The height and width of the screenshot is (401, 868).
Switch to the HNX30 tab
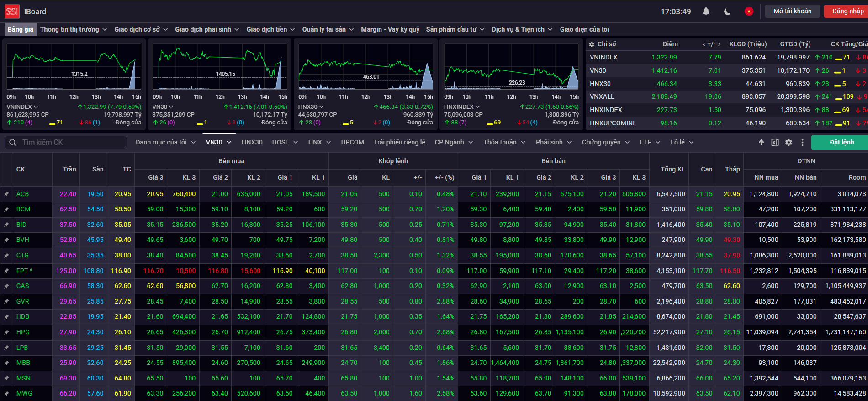[x=252, y=143]
